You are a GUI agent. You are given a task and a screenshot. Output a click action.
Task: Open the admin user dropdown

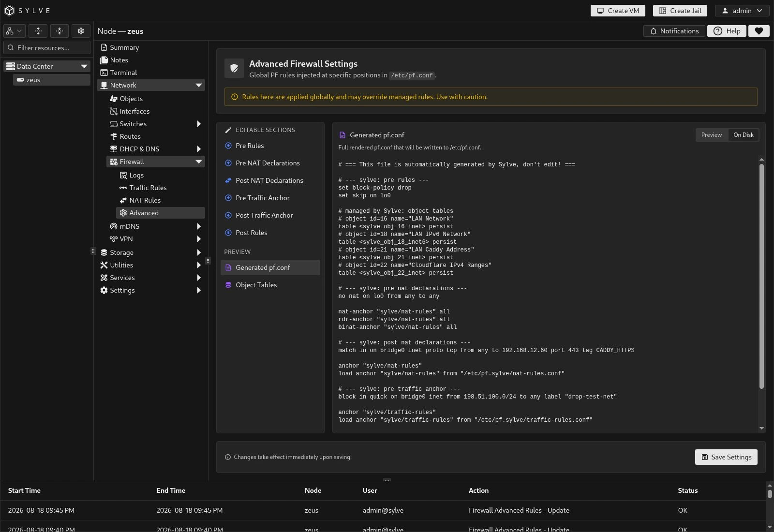742,11
